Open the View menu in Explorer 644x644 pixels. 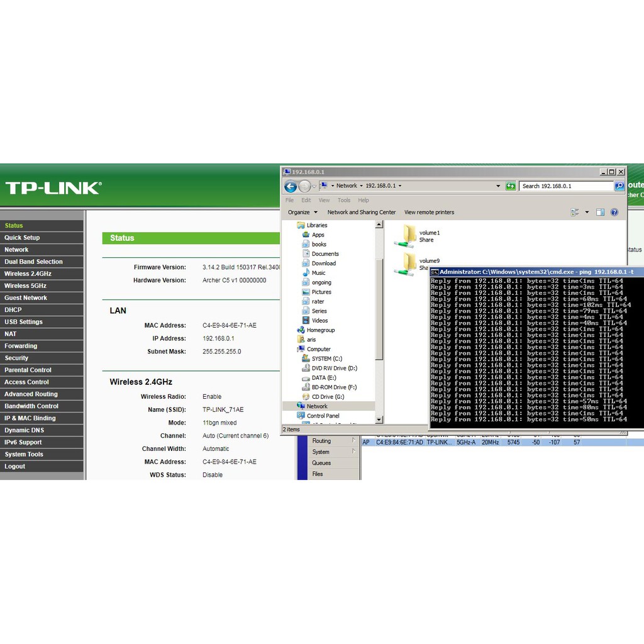324,200
